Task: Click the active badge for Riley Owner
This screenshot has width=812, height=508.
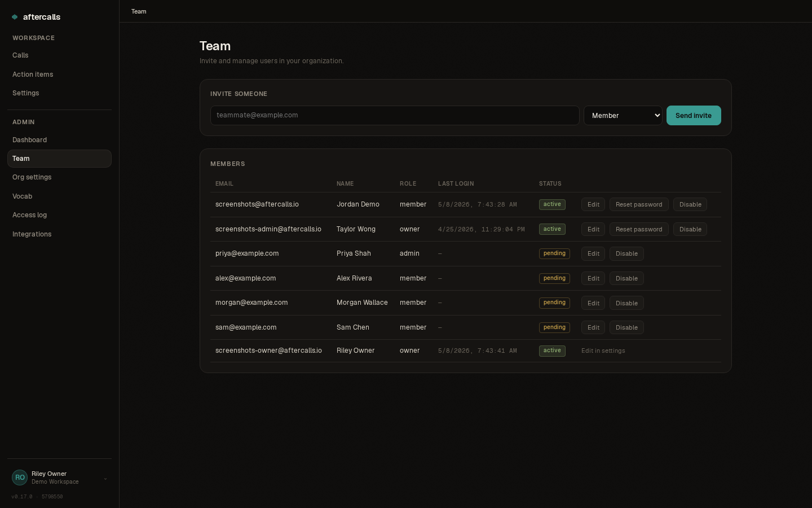Action: click(552, 351)
